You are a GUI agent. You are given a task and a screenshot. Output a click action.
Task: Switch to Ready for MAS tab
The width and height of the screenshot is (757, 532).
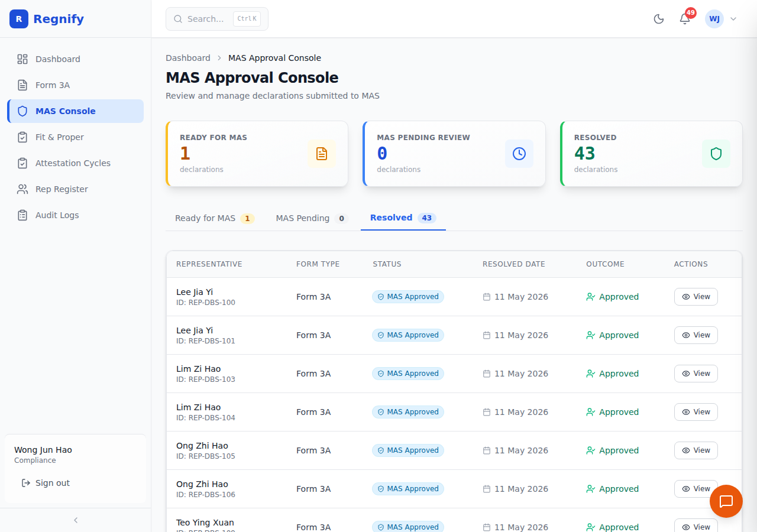point(215,218)
